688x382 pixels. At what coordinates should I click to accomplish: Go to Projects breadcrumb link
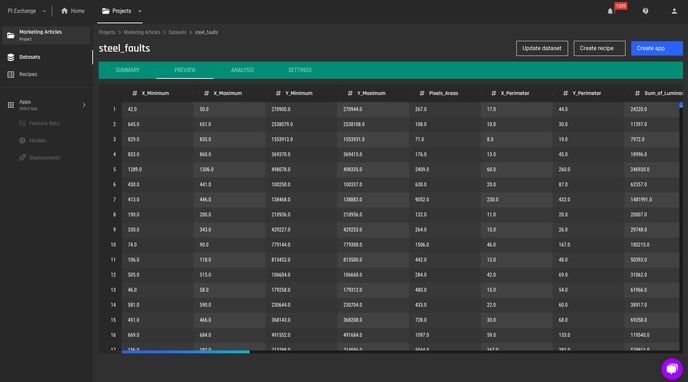[x=107, y=32]
